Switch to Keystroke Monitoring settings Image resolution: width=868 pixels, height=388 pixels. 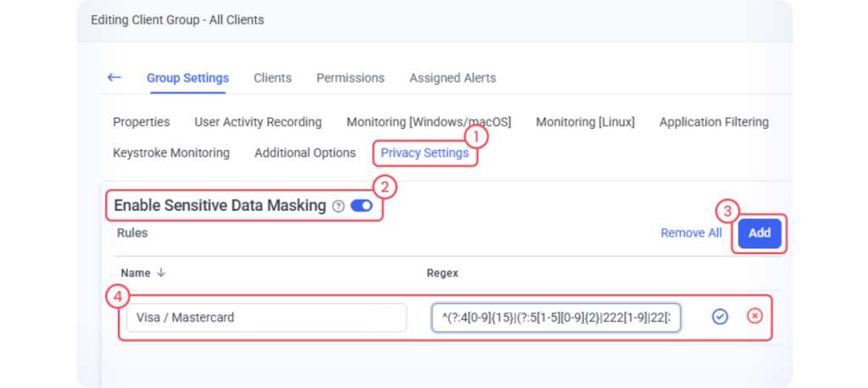coord(171,153)
